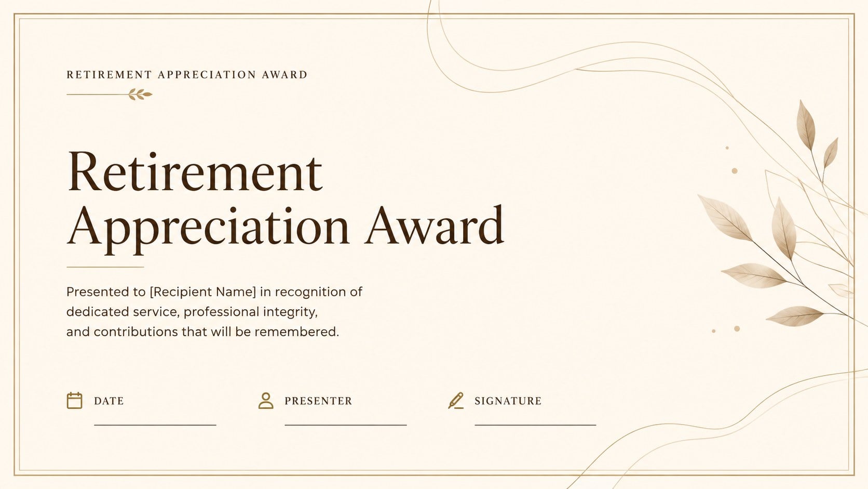This screenshot has height=489, width=868.
Task: Click the 'PRESENTER' label
Action: [x=318, y=401]
